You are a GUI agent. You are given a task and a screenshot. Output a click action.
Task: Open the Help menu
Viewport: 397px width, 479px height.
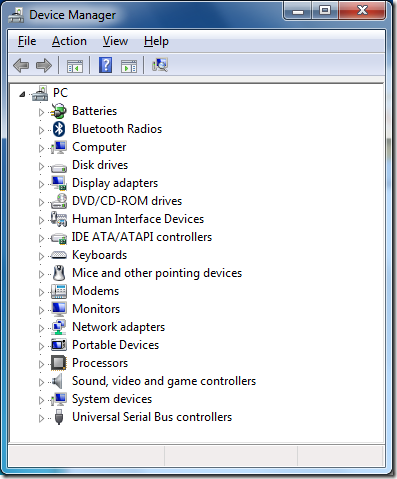click(x=156, y=41)
